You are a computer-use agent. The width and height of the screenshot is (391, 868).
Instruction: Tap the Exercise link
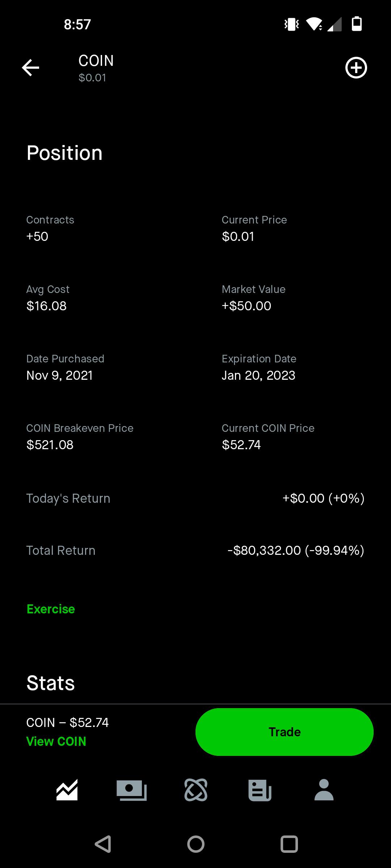pyautogui.click(x=51, y=609)
